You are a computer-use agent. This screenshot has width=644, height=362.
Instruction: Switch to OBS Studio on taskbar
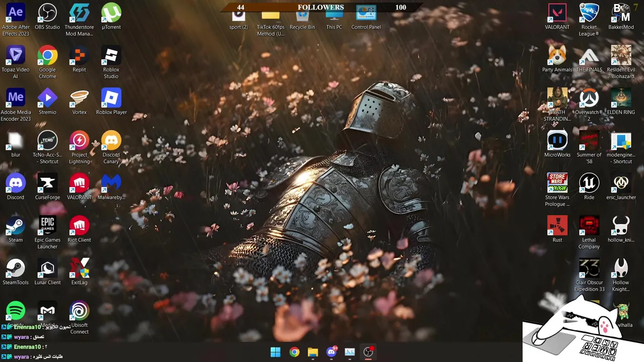(x=368, y=352)
